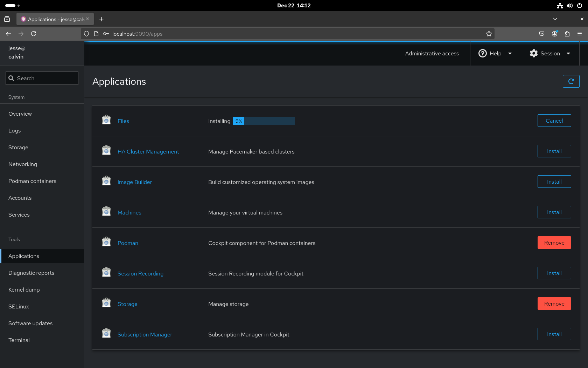Viewport: 588px width, 368px height.
Task: Remove the Storage application
Action: 554,304
